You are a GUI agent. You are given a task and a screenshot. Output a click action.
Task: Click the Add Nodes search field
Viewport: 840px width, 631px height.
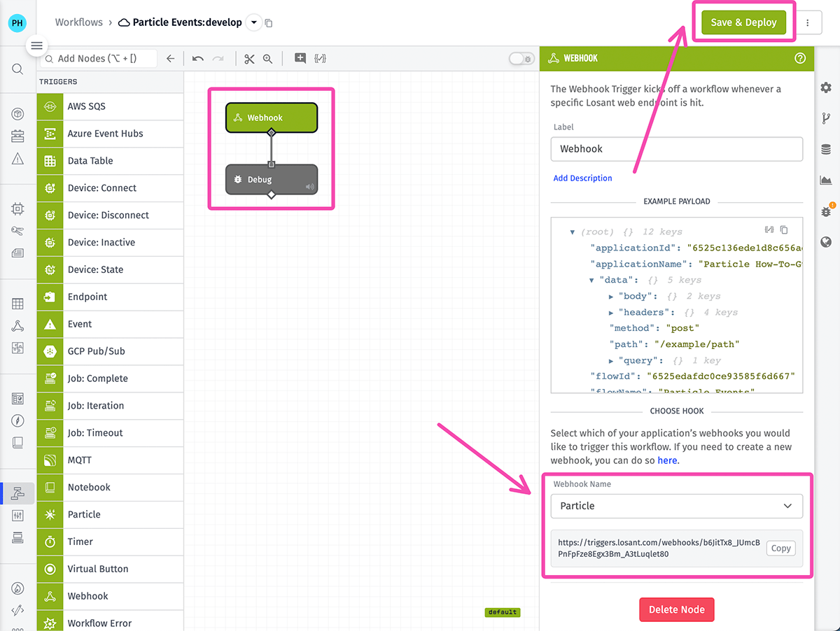point(99,59)
